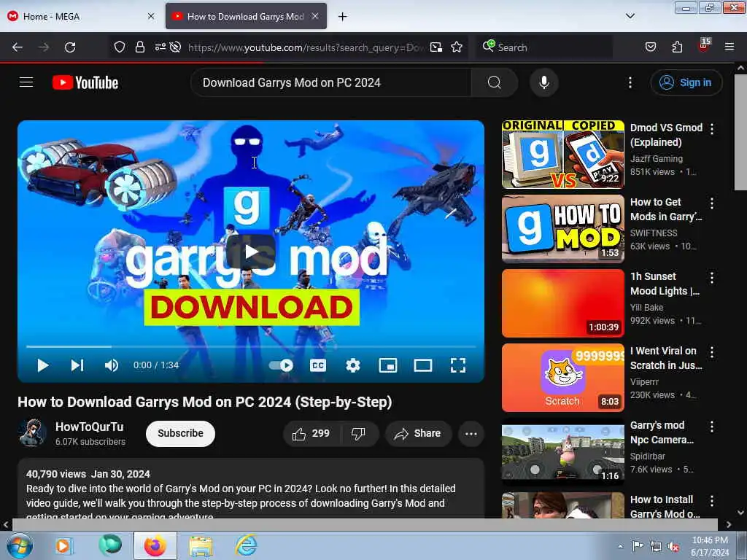Image resolution: width=747 pixels, height=560 pixels.
Task: Like the video with thumbs up
Action: point(312,433)
